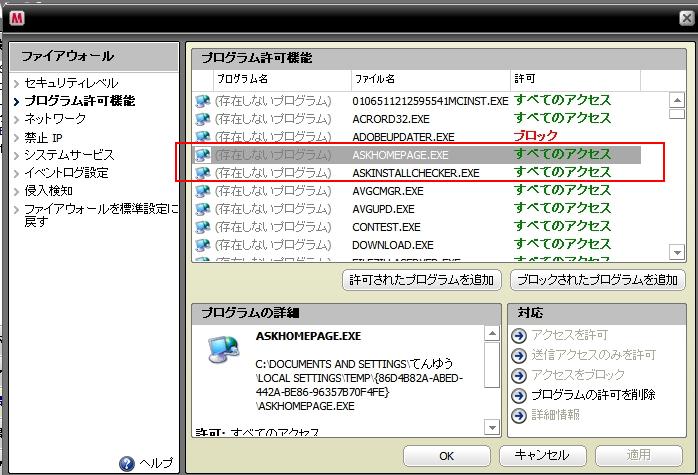Click program icon beside AVGUPD.EXE
This screenshot has height=475, width=698.
(x=203, y=209)
